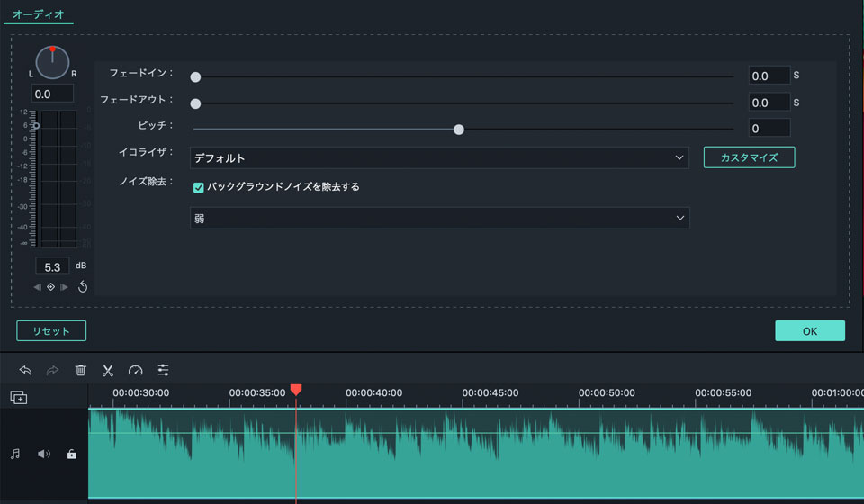Click the pitch slider handle
This screenshot has height=504, width=864.
pyautogui.click(x=458, y=130)
